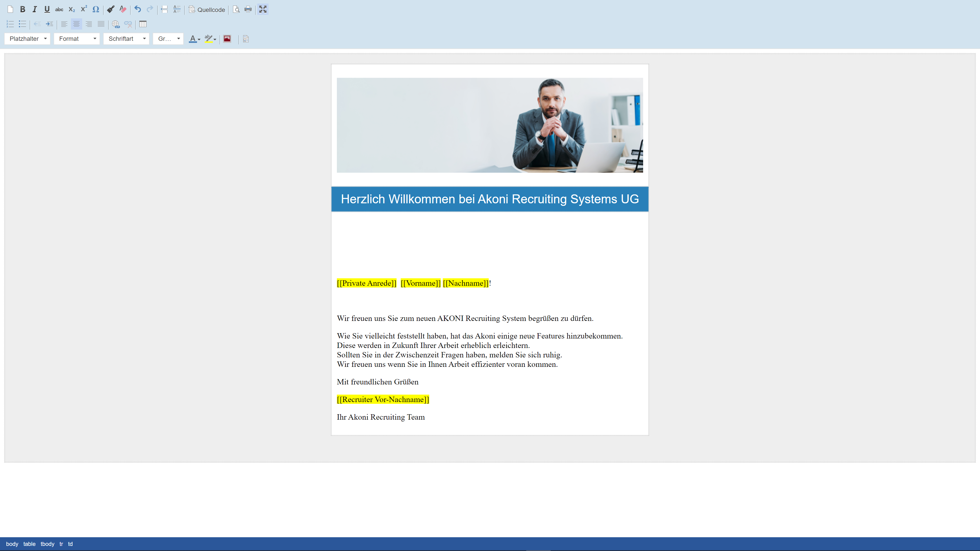Open the font size Gr… dropdown
Image resolution: width=980 pixels, height=551 pixels.
168,39
